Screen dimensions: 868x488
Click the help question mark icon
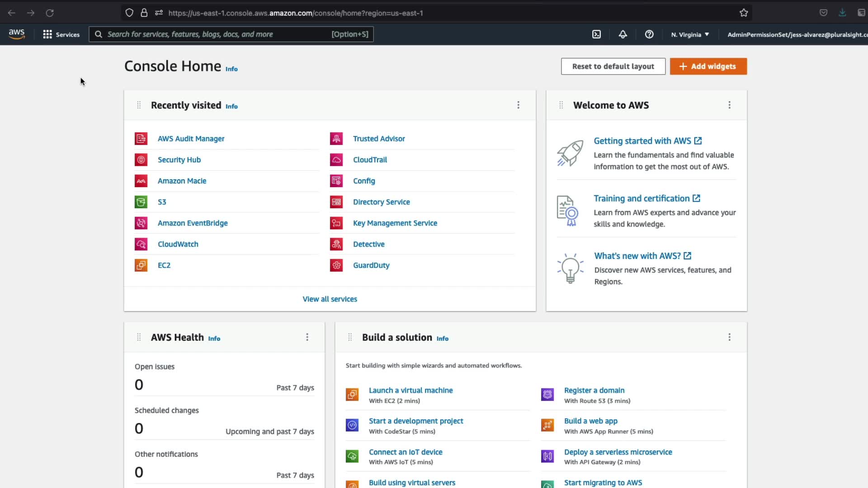pyautogui.click(x=649, y=34)
